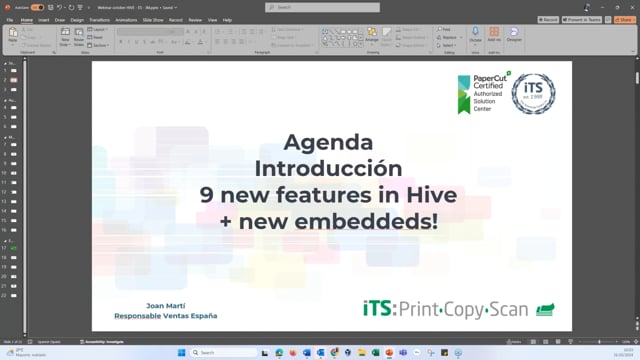Open the Transitions tab
Screen dimensions: 640x360
point(100,20)
